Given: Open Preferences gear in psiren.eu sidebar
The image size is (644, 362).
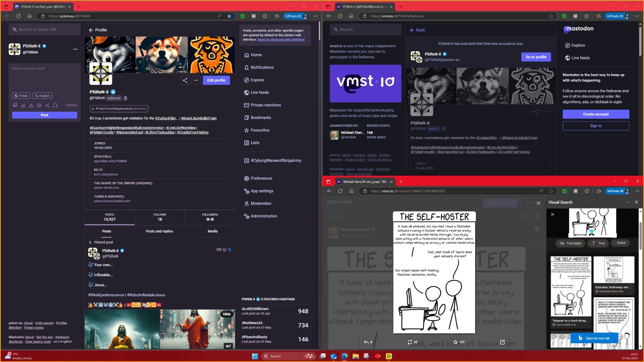Looking at the screenshot, I should tap(258, 178).
